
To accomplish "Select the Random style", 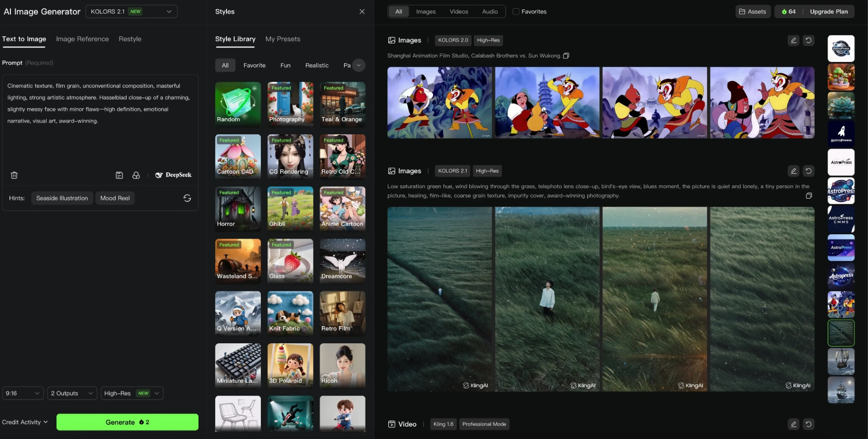I will (x=238, y=104).
